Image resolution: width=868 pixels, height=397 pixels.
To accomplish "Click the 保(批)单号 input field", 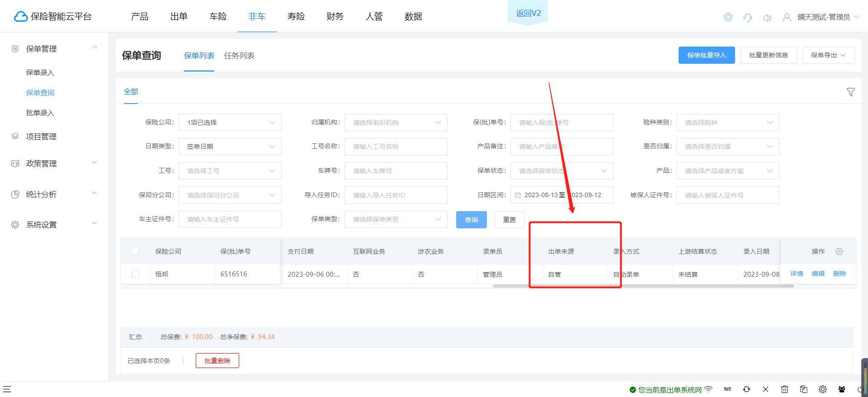I will click(x=562, y=123).
